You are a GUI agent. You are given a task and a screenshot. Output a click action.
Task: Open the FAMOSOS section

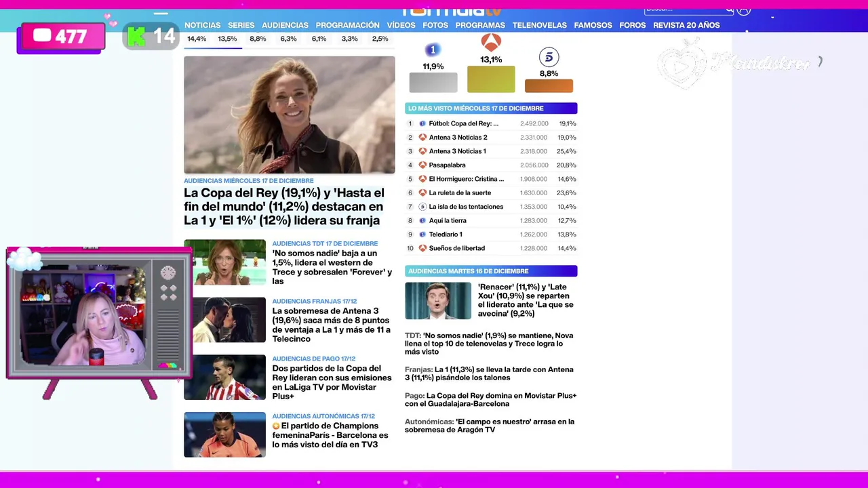click(593, 25)
